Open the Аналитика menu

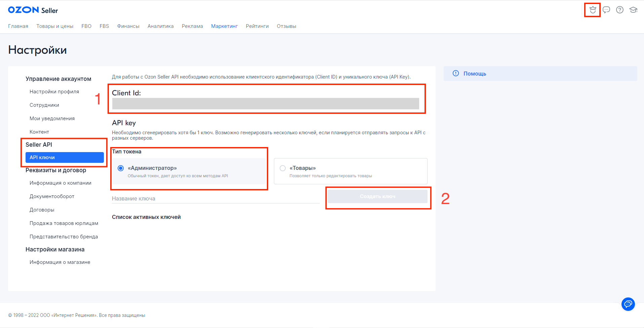pyautogui.click(x=161, y=26)
